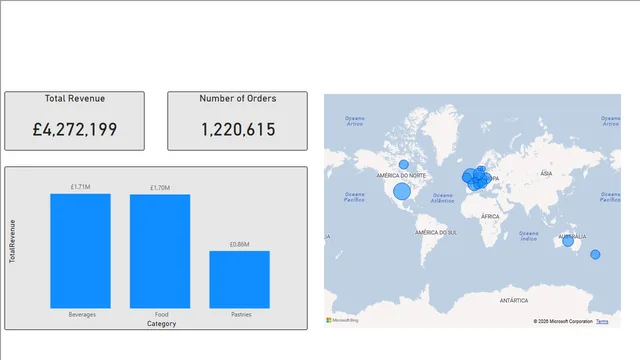Select the bubble over Australia
Screen dimensions: 640x360
(568, 241)
